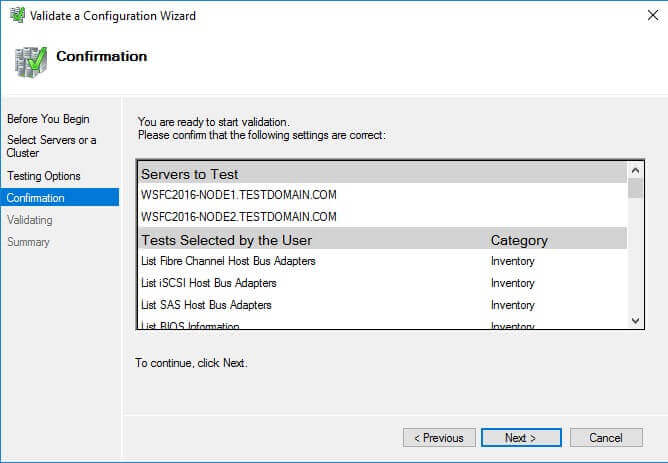The width and height of the screenshot is (668, 463).
Task: Click the Previous button
Action: (x=439, y=438)
